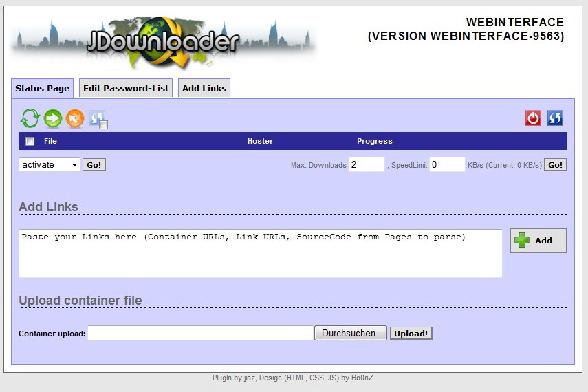Screen dimensions: 588x392
Task: Click the Durchsuchen browse button
Action: pyautogui.click(x=350, y=334)
